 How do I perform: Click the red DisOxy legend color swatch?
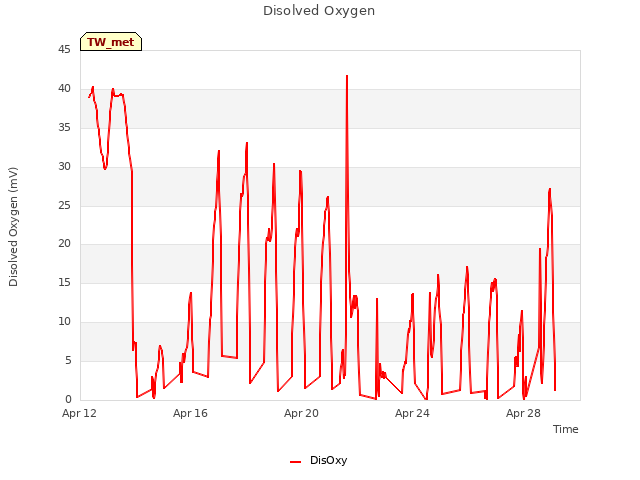tap(296, 462)
